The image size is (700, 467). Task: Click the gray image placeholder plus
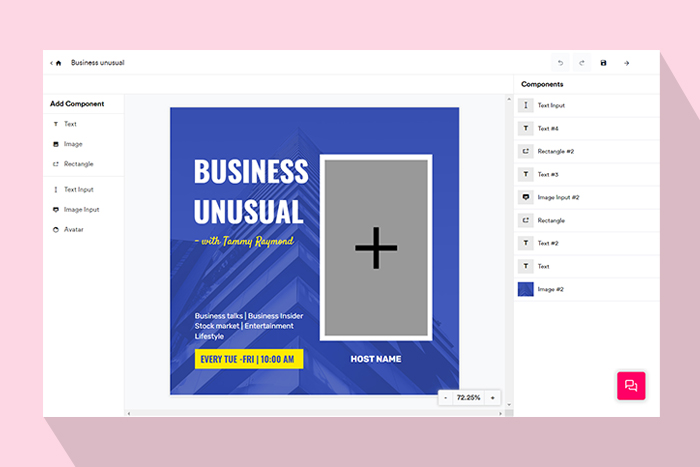tap(376, 248)
